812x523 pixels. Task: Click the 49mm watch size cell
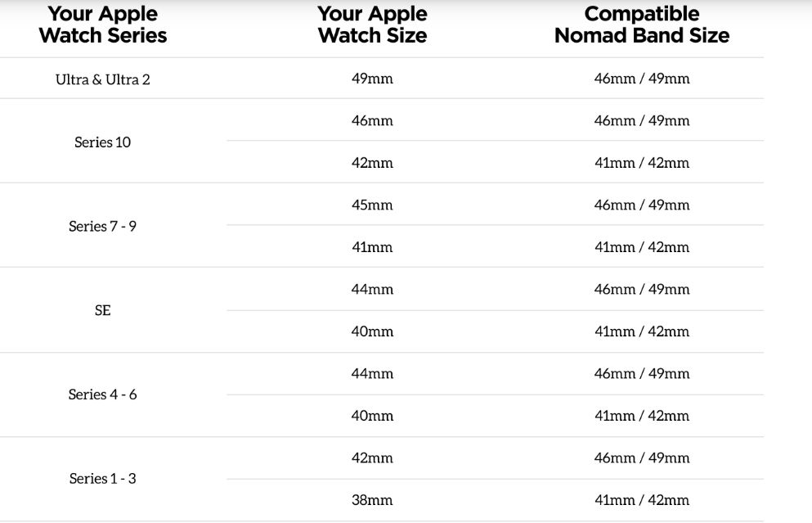(x=372, y=79)
